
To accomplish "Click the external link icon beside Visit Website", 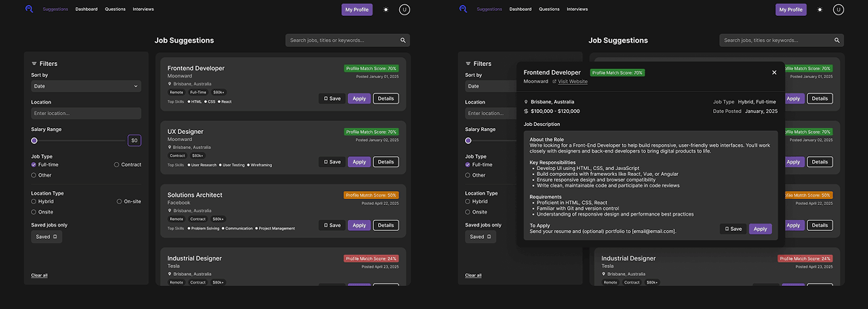I will click(x=554, y=82).
